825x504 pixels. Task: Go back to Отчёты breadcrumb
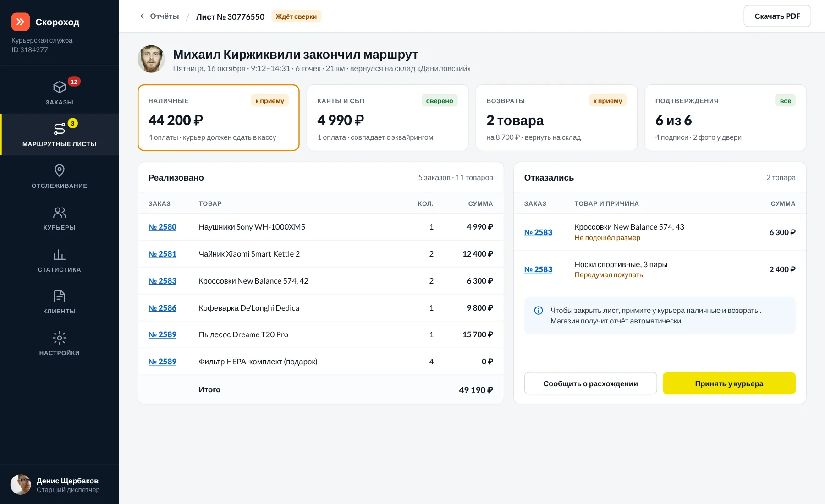point(165,16)
